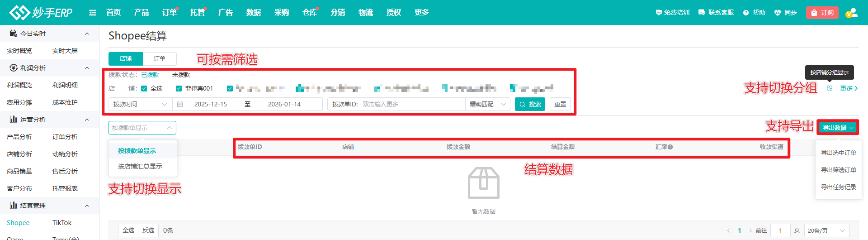Switch to the 订单 tab under Shopee结算

click(160, 58)
